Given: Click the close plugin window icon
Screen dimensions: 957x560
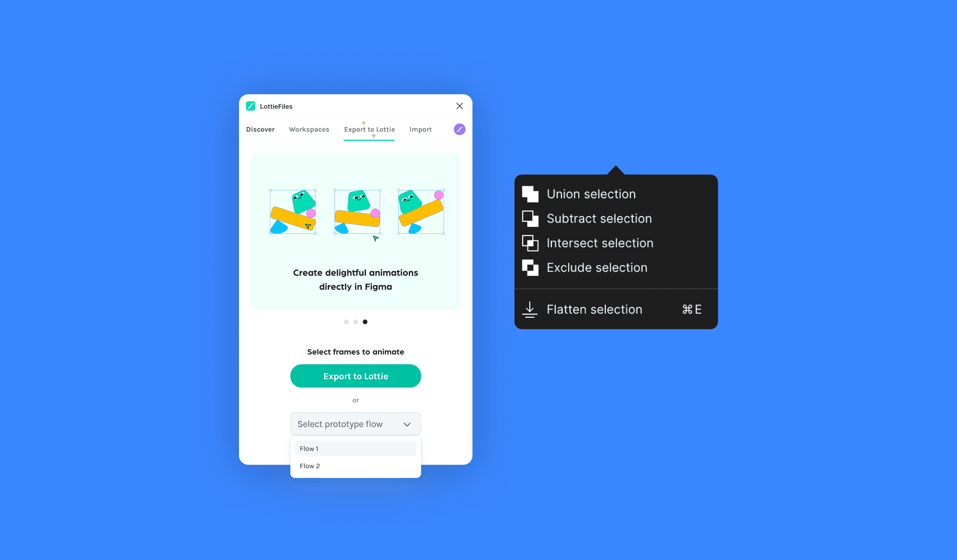Looking at the screenshot, I should (x=459, y=105).
